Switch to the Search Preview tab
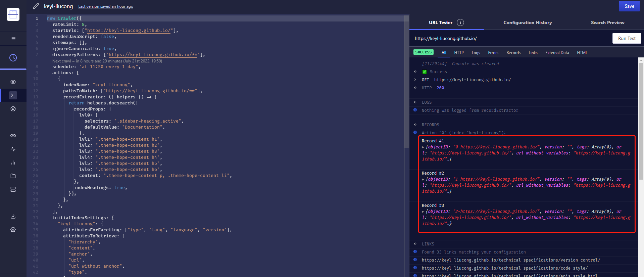The width and height of the screenshot is (644, 277). [x=607, y=22]
